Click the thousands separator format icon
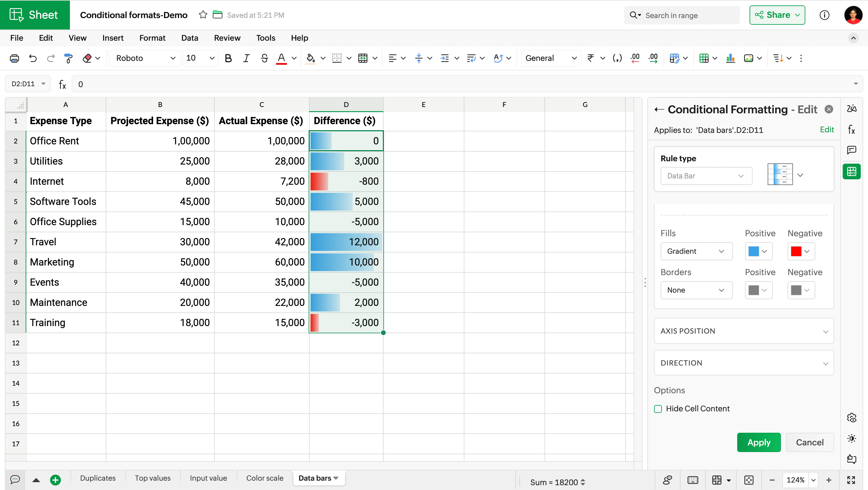The image size is (868, 490). pyautogui.click(x=617, y=58)
